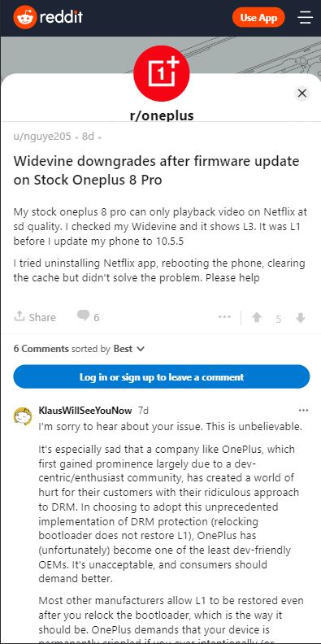The width and height of the screenshot is (321, 644).
Task: Open the Widevine downgrades post title
Action: click(156, 171)
